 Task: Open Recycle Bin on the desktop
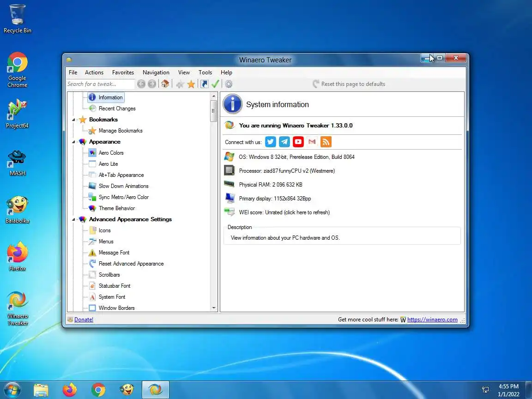[x=17, y=19]
